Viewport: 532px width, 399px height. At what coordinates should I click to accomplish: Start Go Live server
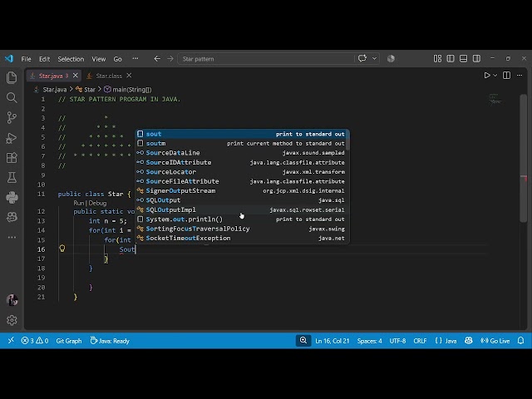coord(495,341)
